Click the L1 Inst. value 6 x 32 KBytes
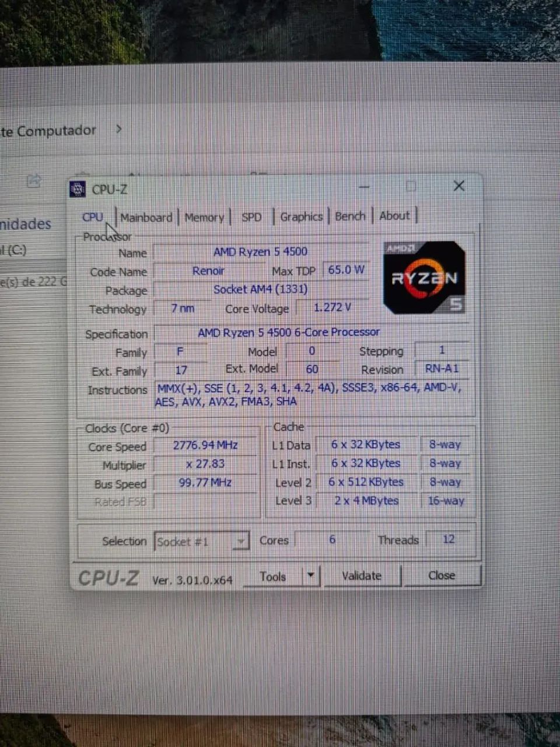 [x=366, y=463]
